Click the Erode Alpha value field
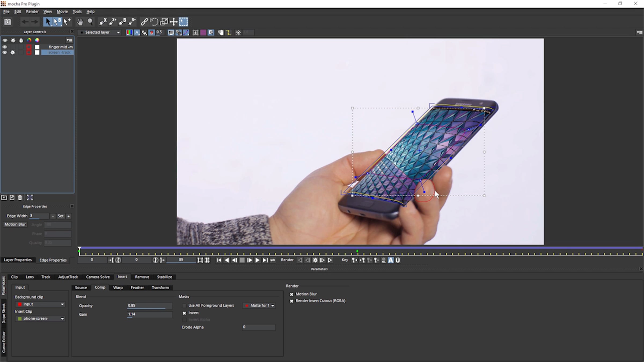Viewport: 644px width, 362px height. tap(259, 327)
